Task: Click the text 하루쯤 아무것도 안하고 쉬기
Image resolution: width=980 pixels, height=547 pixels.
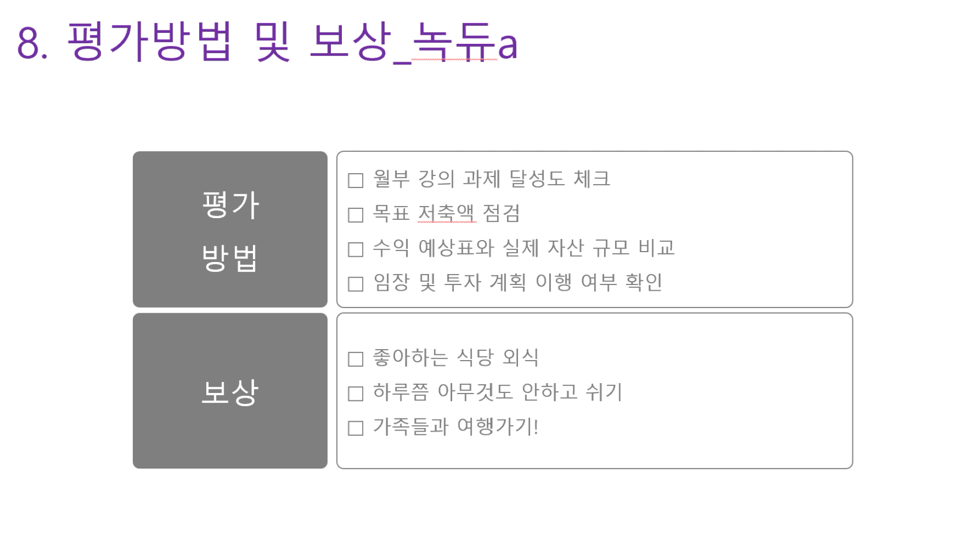Action: pos(497,392)
